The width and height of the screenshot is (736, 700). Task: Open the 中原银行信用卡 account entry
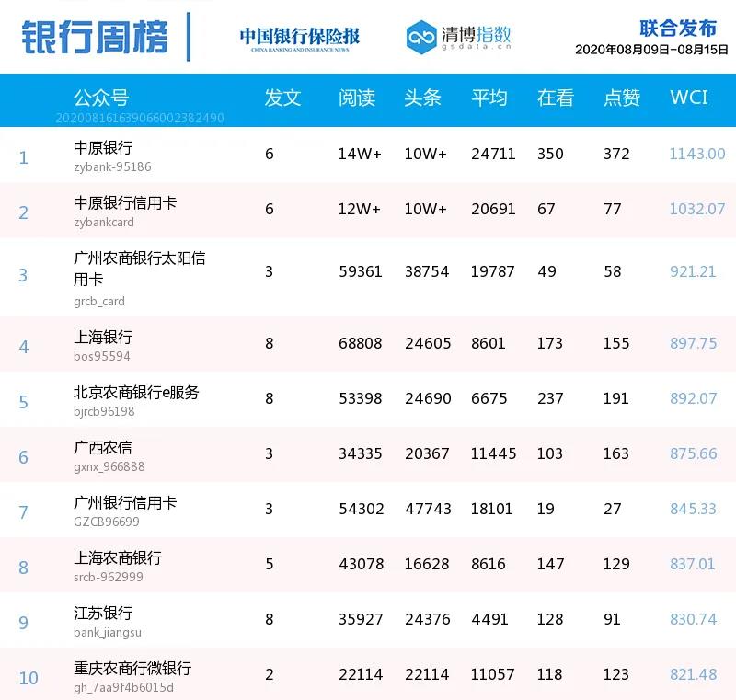click(125, 202)
